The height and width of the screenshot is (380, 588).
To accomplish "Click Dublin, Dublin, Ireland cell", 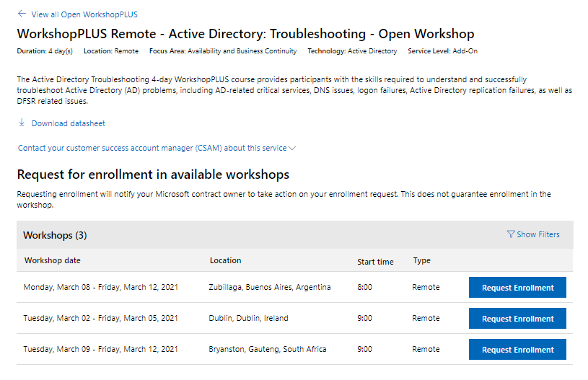I will point(248,318).
